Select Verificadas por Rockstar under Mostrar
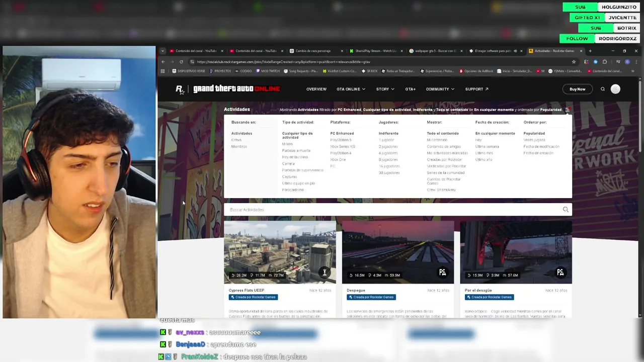 coord(446,166)
